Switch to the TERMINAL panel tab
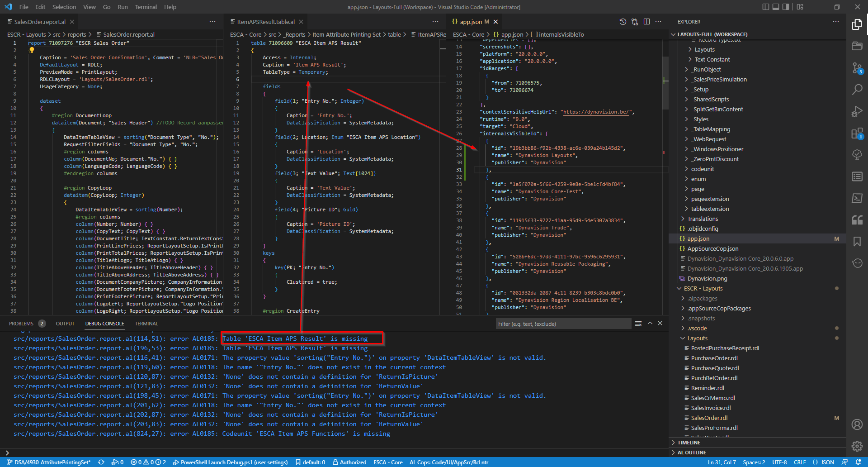 [146, 323]
